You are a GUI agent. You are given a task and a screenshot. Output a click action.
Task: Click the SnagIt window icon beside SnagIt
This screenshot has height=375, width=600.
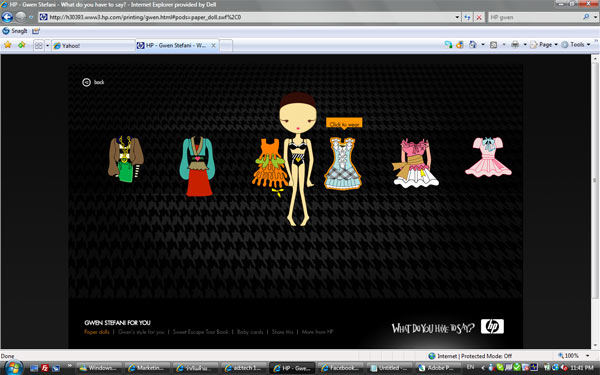[x=36, y=31]
